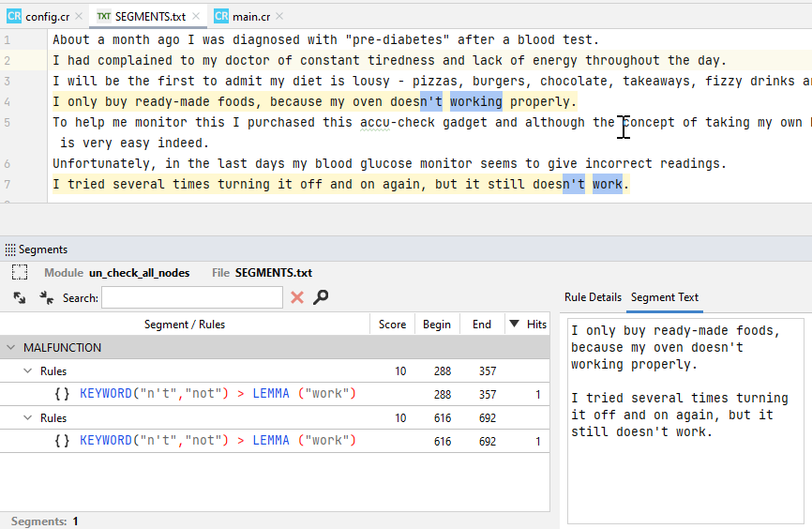
Task: Click the curly braces icon of first rule
Action: [x=63, y=394]
